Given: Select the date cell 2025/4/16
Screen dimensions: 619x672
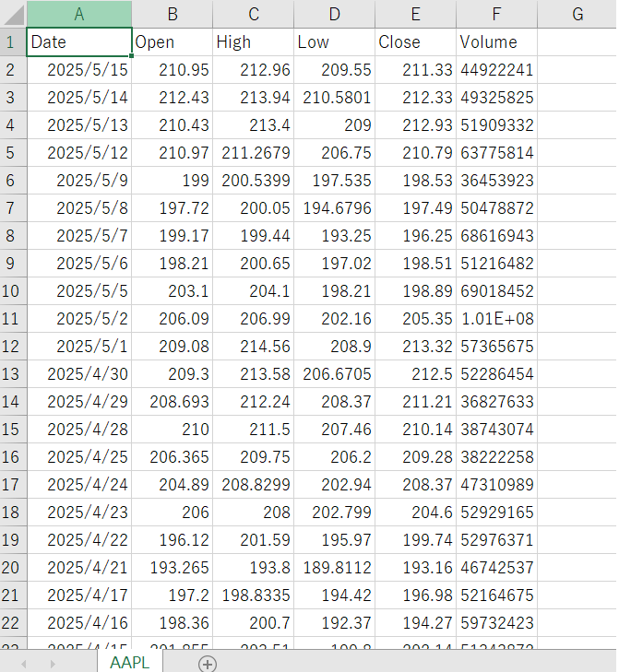Looking at the screenshot, I should [79, 623].
